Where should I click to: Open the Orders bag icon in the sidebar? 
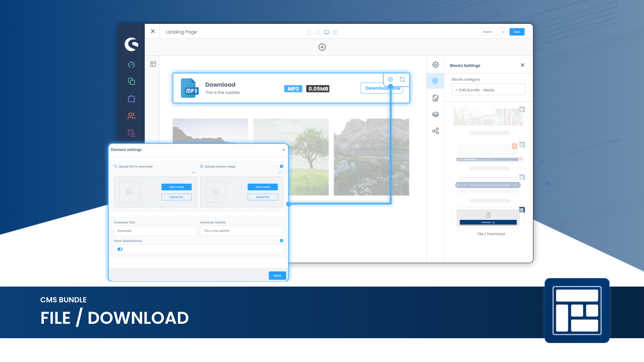pyautogui.click(x=131, y=99)
